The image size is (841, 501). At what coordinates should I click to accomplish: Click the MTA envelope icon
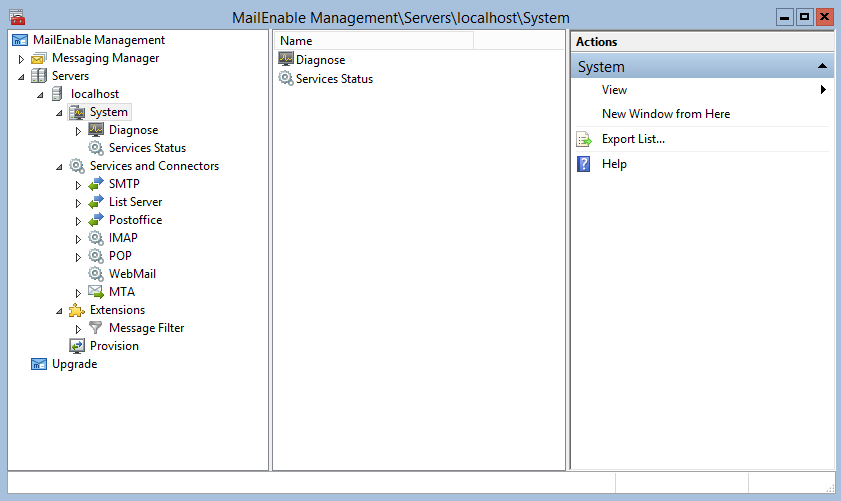coord(96,292)
